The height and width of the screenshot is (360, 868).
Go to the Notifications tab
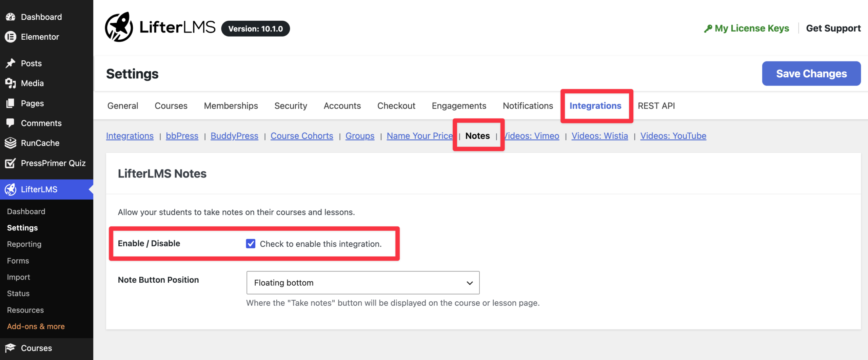(528, 106)
